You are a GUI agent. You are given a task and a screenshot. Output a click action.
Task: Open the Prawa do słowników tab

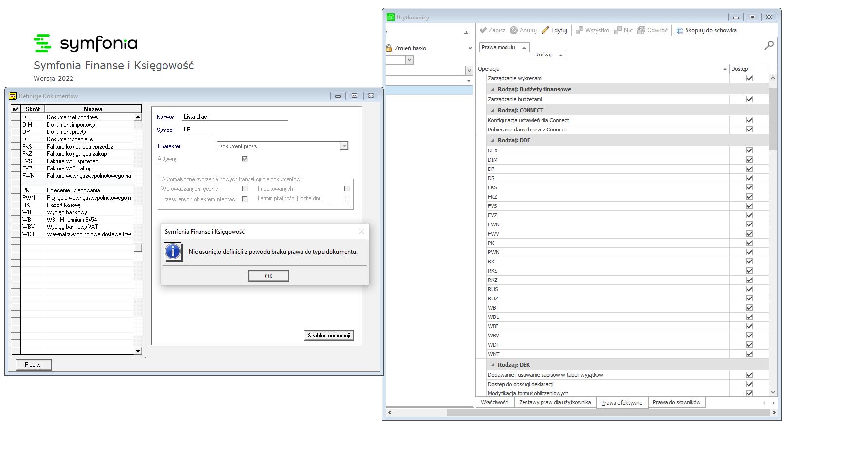[676, 402]
